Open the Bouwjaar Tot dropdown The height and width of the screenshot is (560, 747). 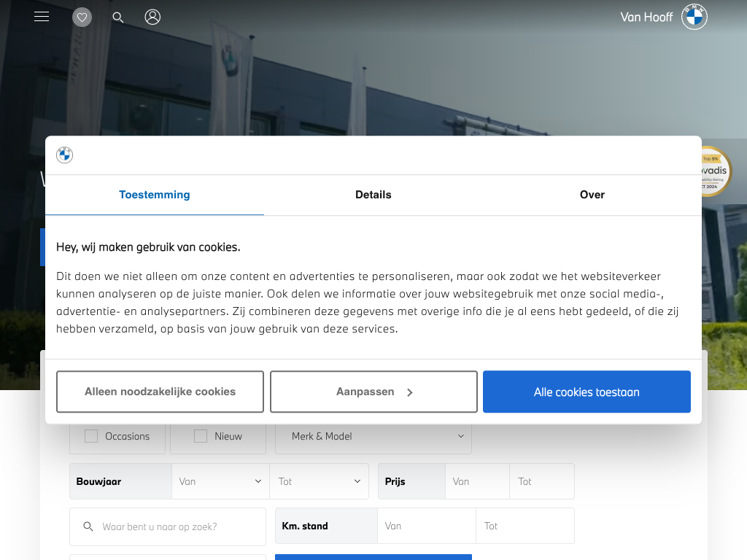319,481
